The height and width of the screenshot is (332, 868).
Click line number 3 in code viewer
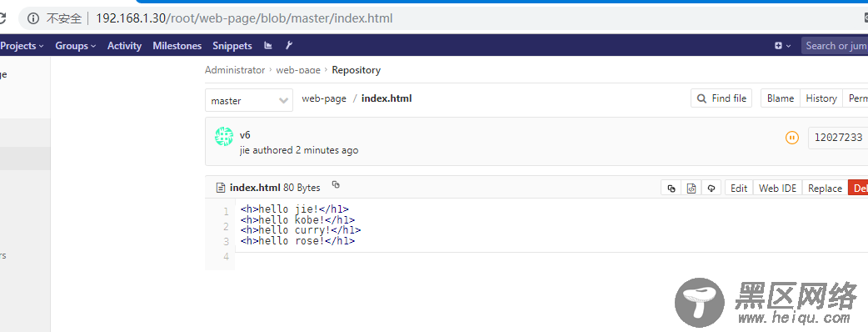(x=226, y=242)
